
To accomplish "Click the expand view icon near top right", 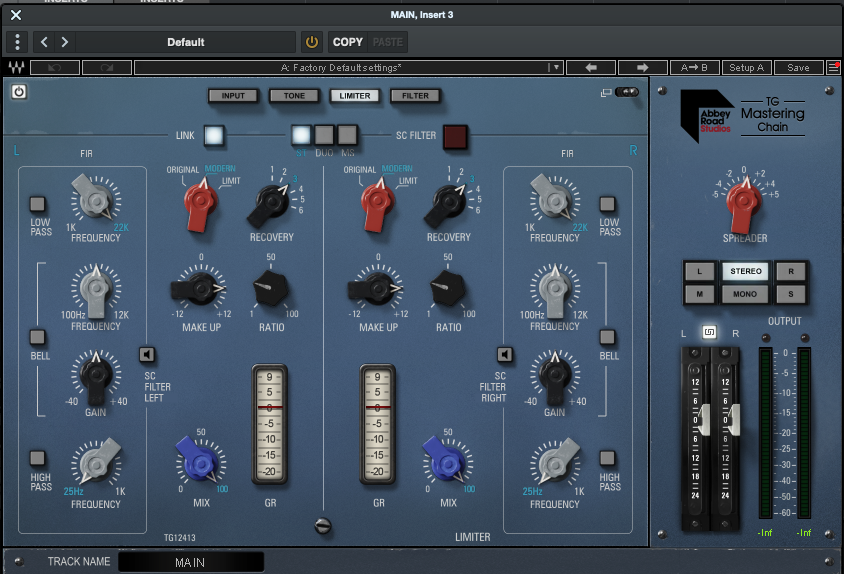I will [606, 93].
